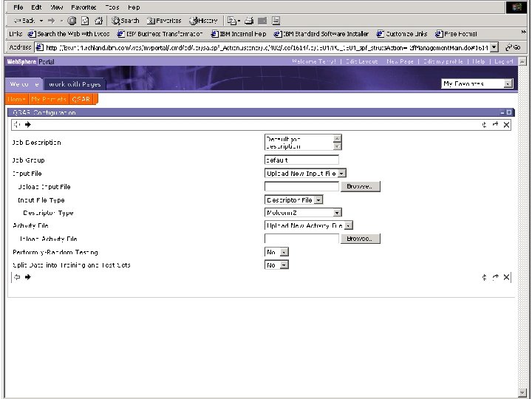The width and height of the screenshot is (532, 399).
Task: Open Perform y-Random Testing dropdown
Action: coord(276,252)
